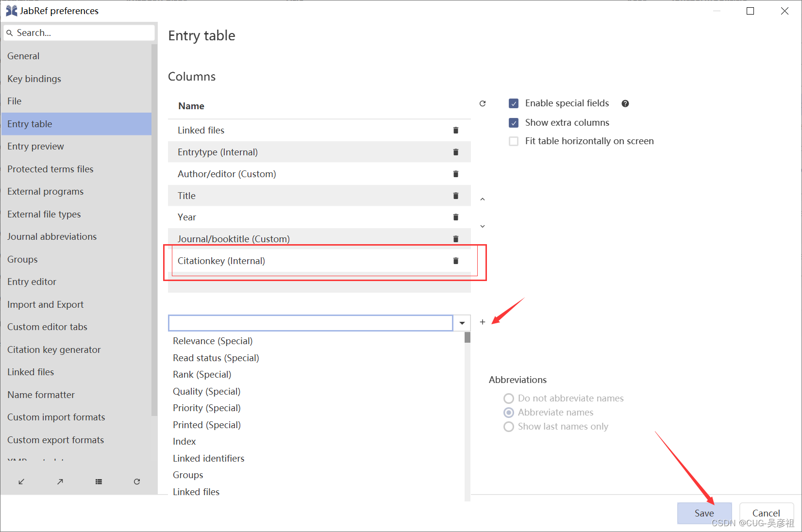Delete the Title column
Viewport: 802px width, 532px height.
455,196
